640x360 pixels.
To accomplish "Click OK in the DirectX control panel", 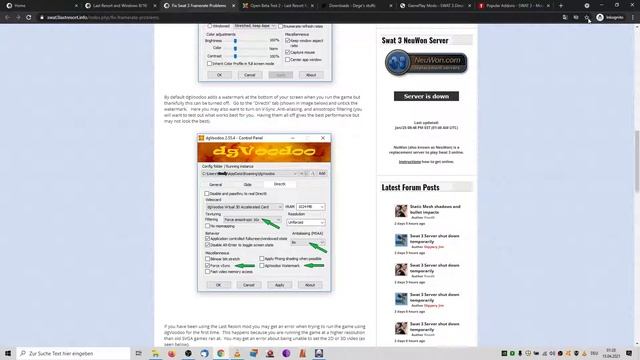I will point(218,285).
